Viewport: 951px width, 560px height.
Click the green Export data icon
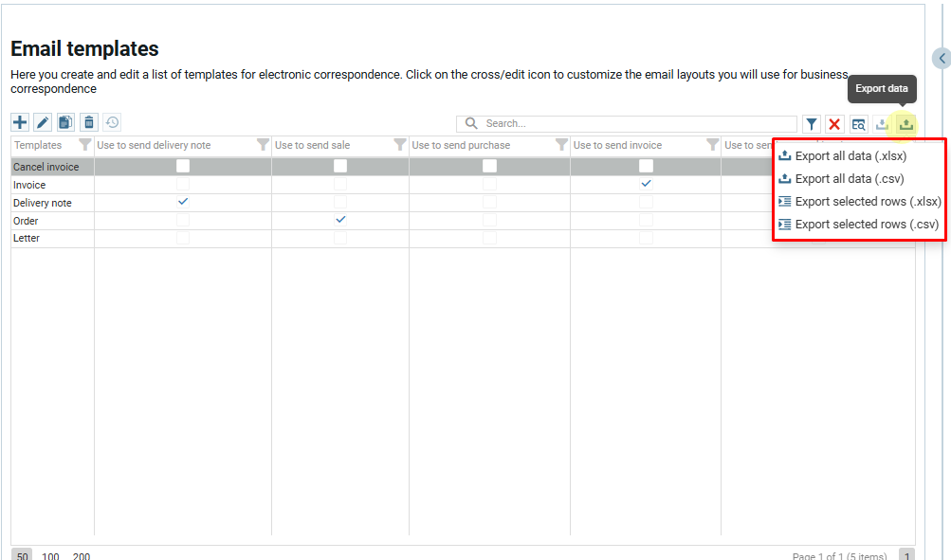[906, 124]
